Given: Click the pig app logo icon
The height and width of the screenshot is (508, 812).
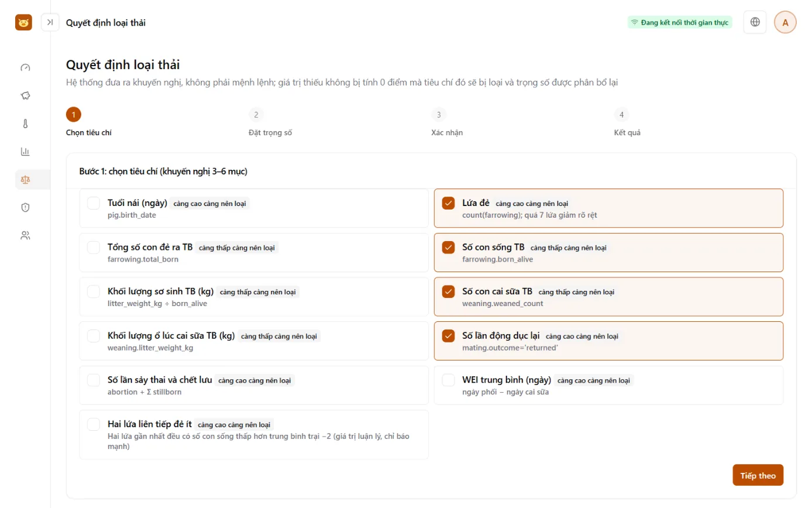Looking at the screenshot, I should click(x=23, y=22).
